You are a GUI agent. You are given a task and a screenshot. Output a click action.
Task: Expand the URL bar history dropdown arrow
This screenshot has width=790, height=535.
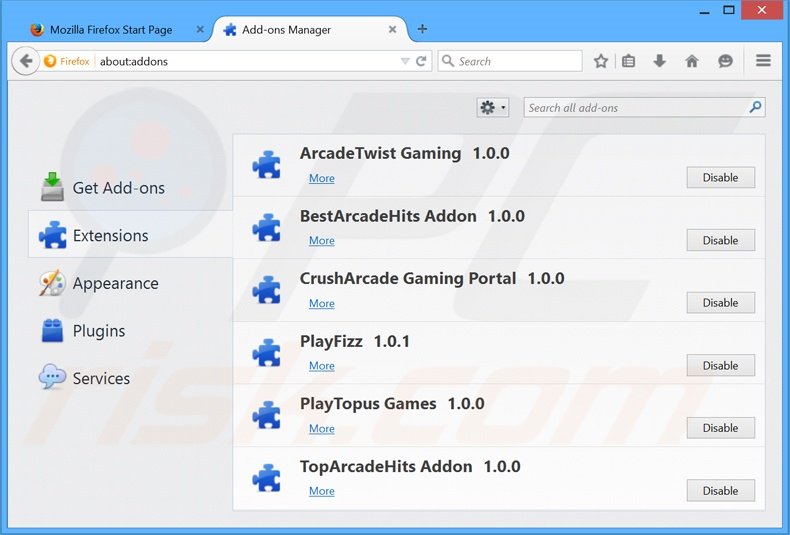coord(405,61)
